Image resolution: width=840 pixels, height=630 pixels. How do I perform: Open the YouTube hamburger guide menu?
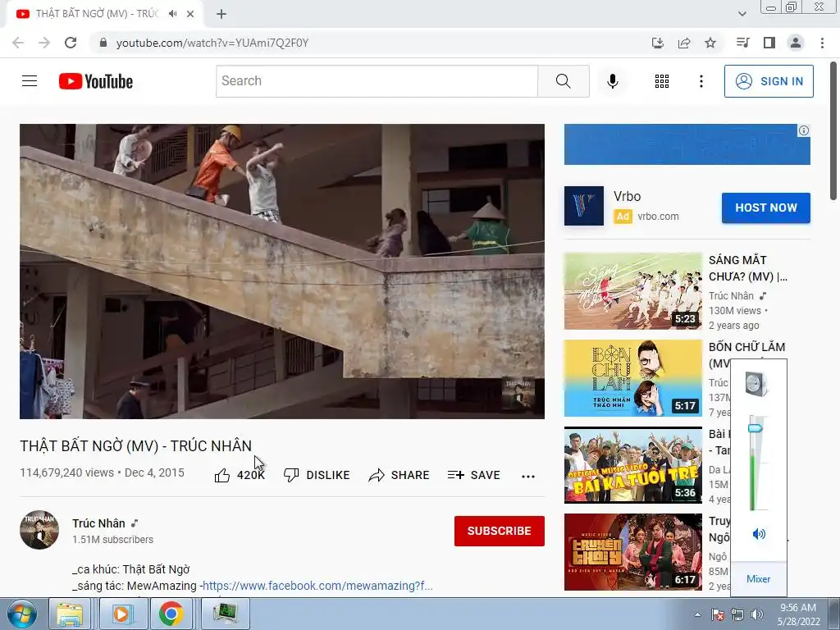pos(30,81)
